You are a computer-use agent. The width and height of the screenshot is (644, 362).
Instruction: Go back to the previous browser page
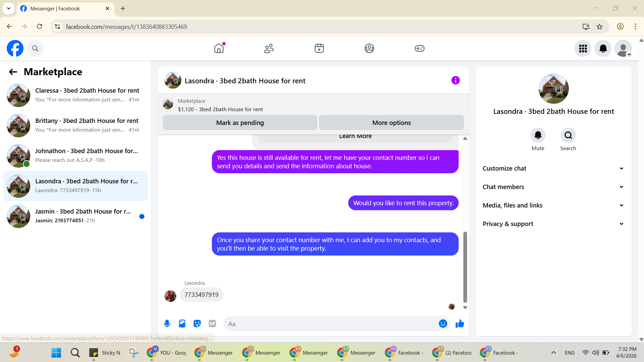[9, 27]
